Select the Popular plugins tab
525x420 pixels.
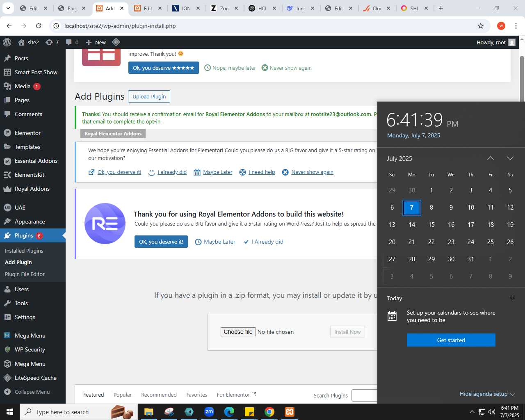pyautogui.click(x=123, y=395)
